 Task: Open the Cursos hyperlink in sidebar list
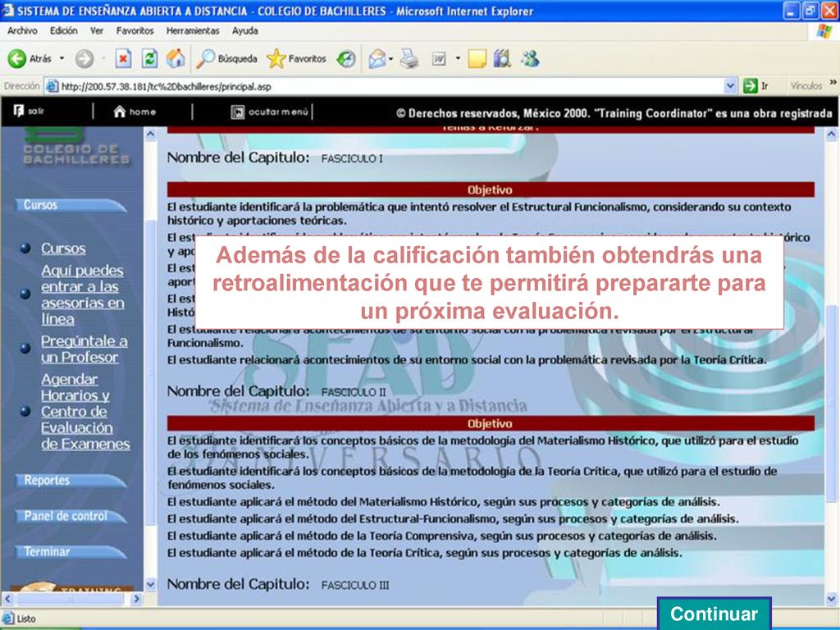point(63,249)
